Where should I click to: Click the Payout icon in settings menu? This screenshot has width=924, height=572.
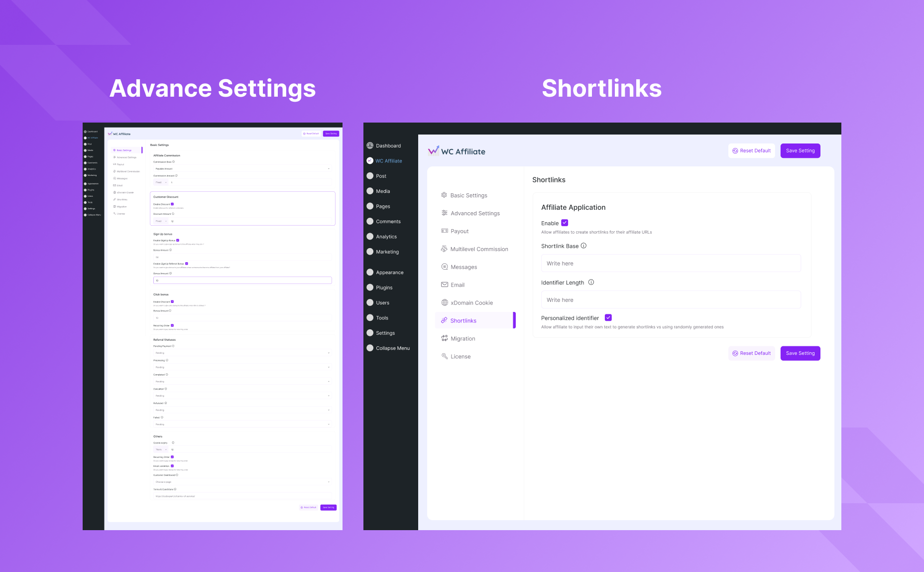(445, 231)
